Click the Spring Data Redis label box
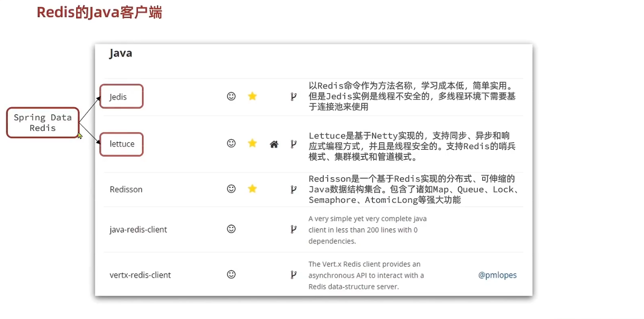Viewport: 644px width, 319px height. pyautogui.click(x=43, y=122)
